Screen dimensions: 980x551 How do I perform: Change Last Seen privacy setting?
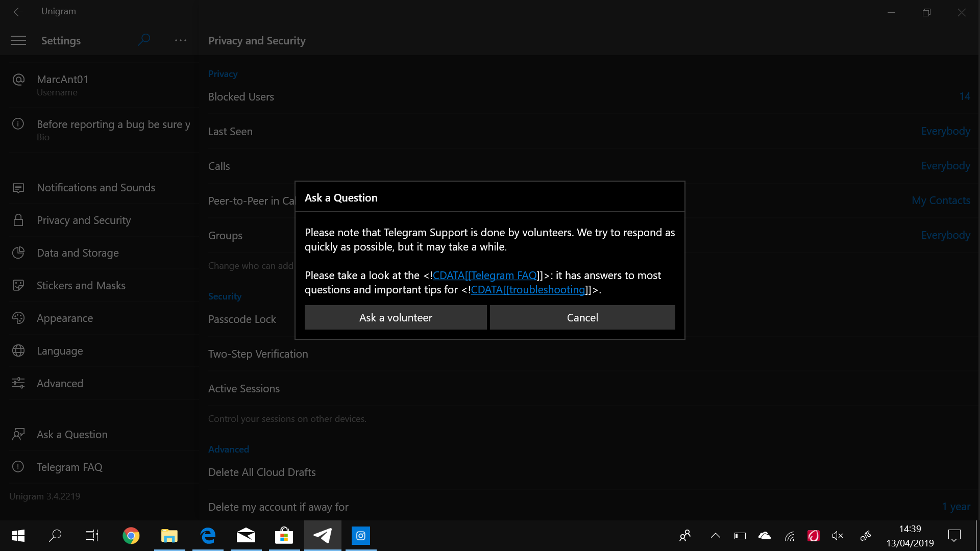tap(590, 132)
